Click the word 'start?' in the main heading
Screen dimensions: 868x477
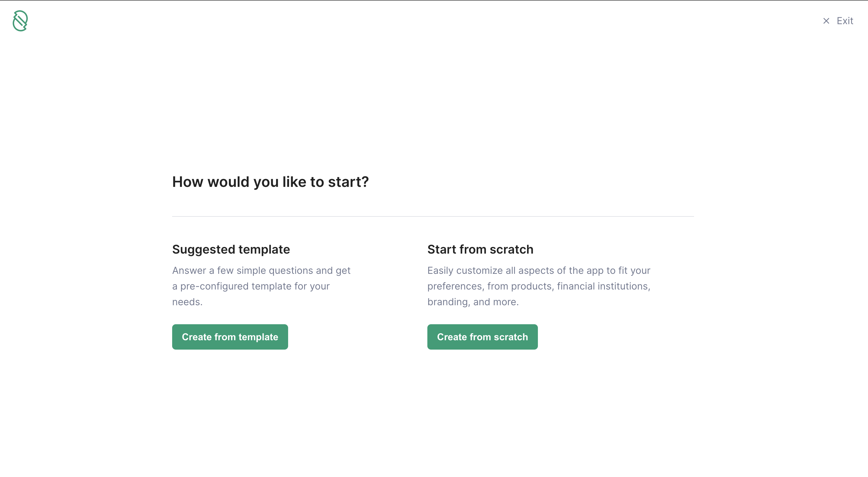click(x=349, y=182)
